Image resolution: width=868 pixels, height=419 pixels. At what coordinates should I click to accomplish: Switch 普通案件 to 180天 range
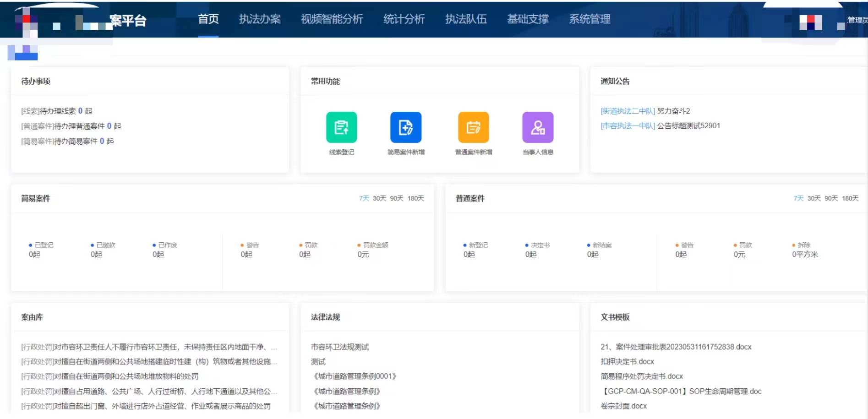pos(851,198)
